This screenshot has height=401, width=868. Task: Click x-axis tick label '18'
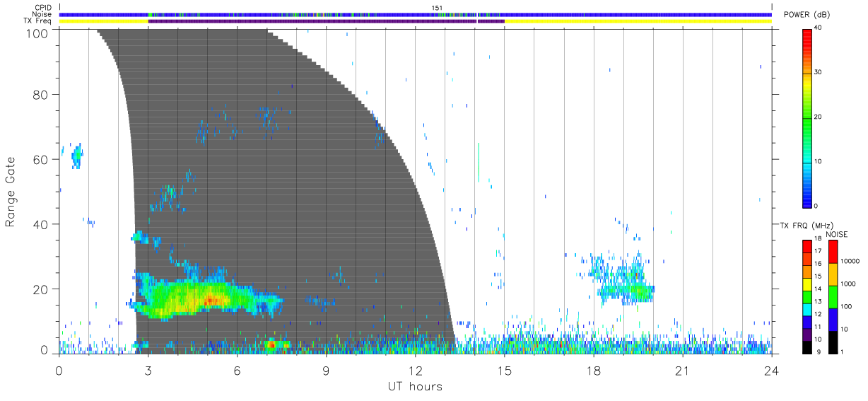pyautogui.click(x=594, y=370)
